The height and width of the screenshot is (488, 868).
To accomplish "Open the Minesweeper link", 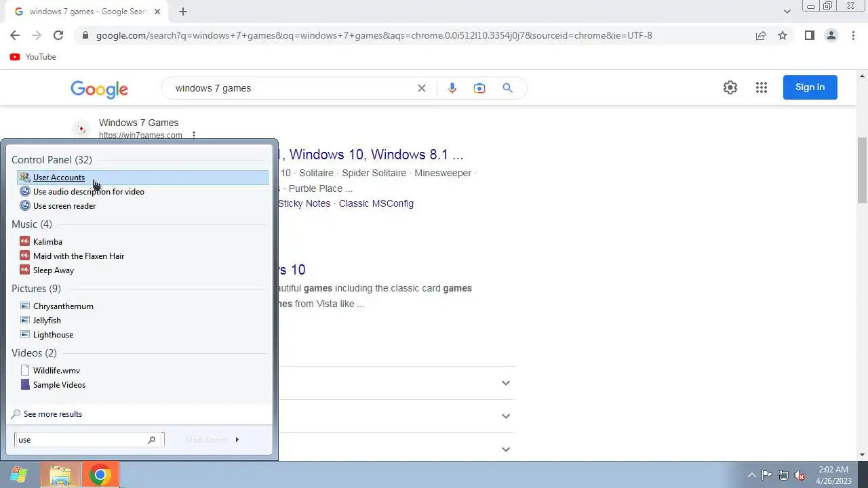I will pos(443,173).
